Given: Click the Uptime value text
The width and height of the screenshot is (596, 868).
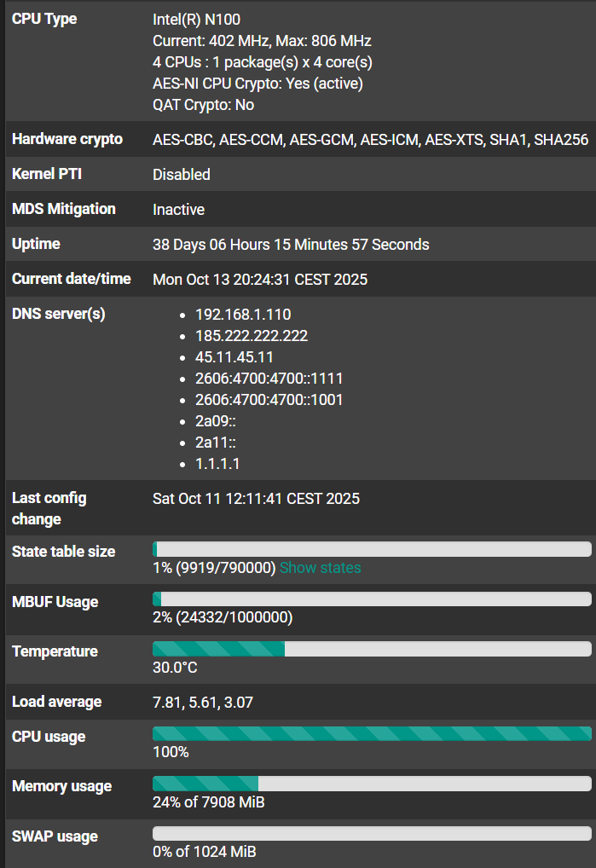Looking at the screenshot, I should (291, 245).
